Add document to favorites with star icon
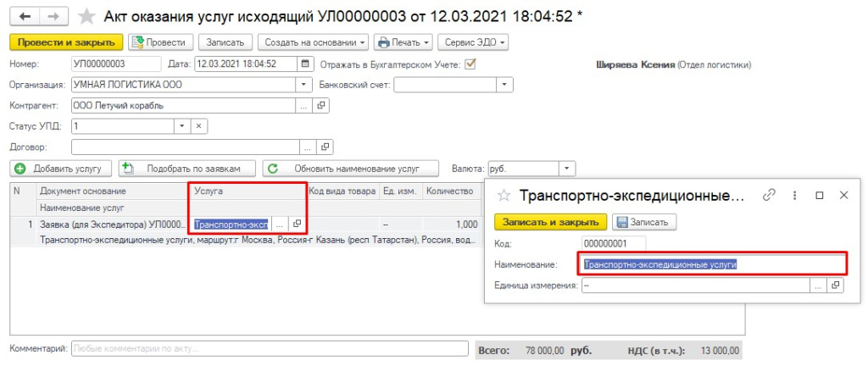 [86, 16]
